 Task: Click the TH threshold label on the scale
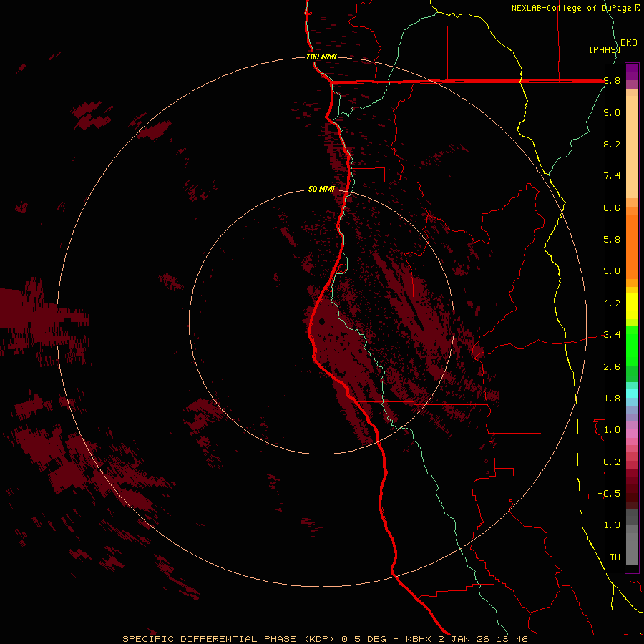click(x=615, y=557)
